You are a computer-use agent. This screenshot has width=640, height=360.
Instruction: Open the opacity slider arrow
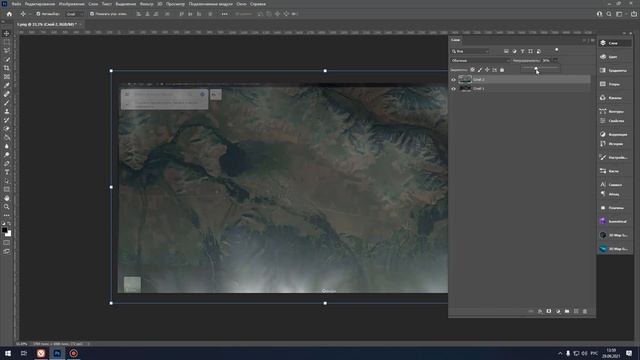(555, 60)
